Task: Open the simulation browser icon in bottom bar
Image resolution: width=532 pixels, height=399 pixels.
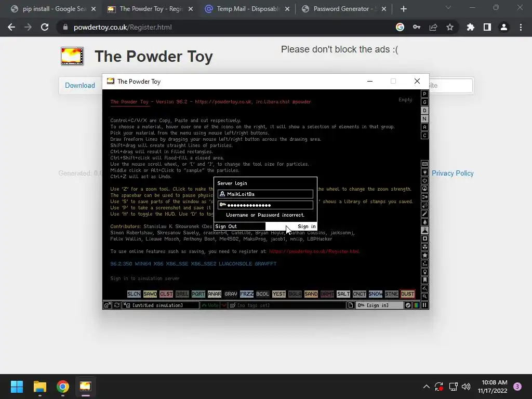Action: click(107, 305)
